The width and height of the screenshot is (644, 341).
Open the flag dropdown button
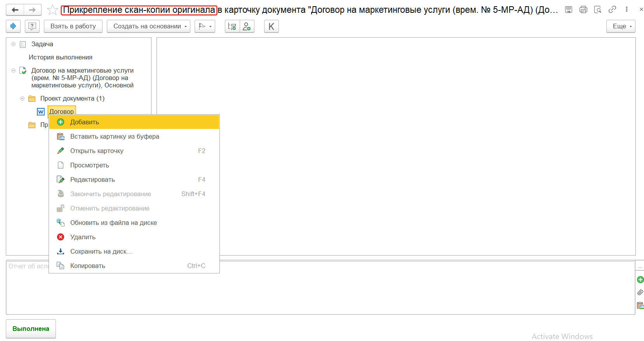pos(205,26)
